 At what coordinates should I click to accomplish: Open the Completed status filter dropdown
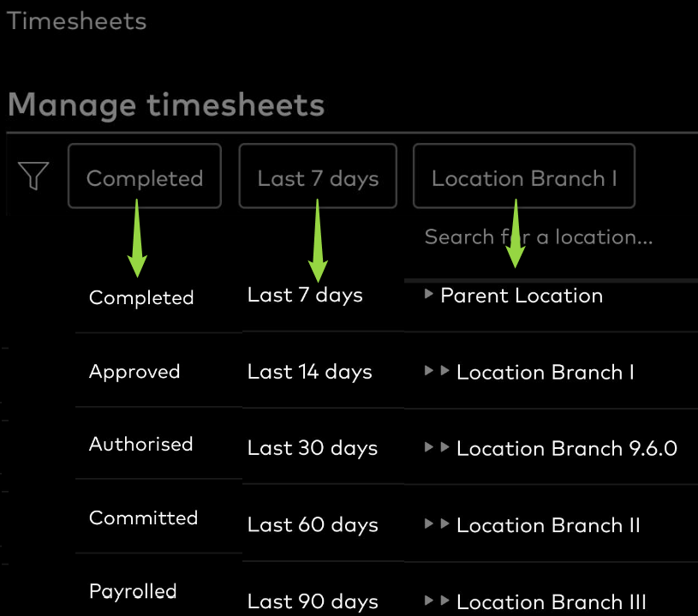(x=145, y=176)
